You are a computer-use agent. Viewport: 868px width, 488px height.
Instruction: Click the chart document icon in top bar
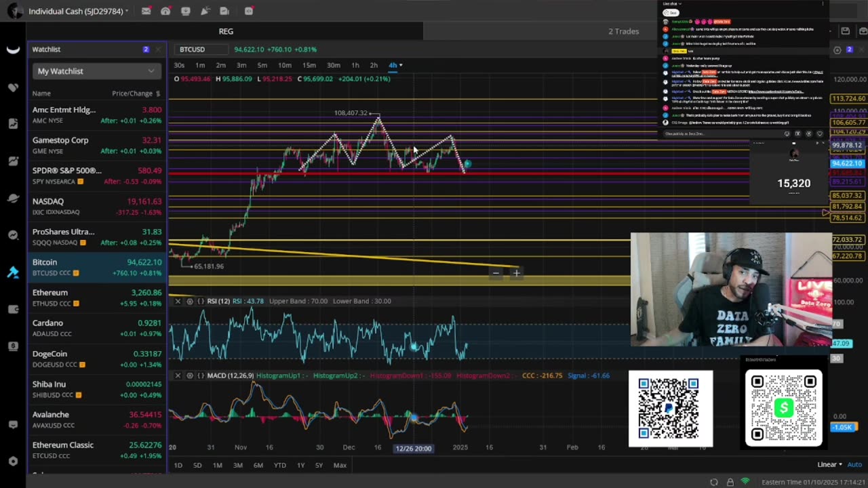(224, 11)
